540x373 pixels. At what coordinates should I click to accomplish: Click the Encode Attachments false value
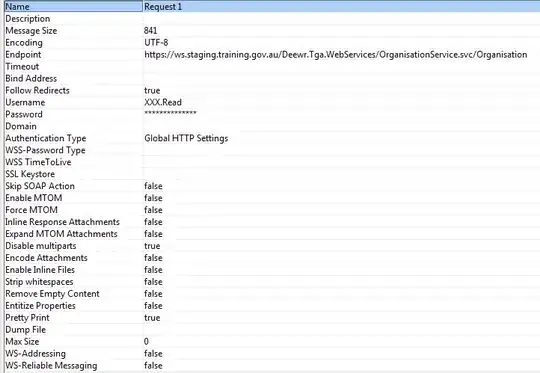(153, 258)
